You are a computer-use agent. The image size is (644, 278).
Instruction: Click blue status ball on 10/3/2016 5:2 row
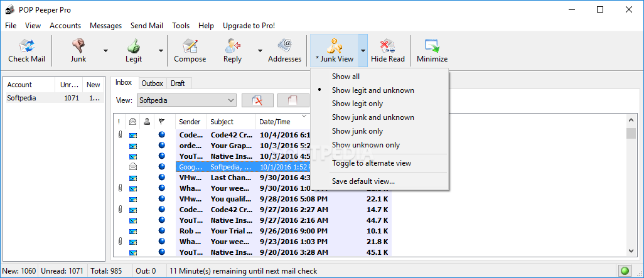click(162, 145)
